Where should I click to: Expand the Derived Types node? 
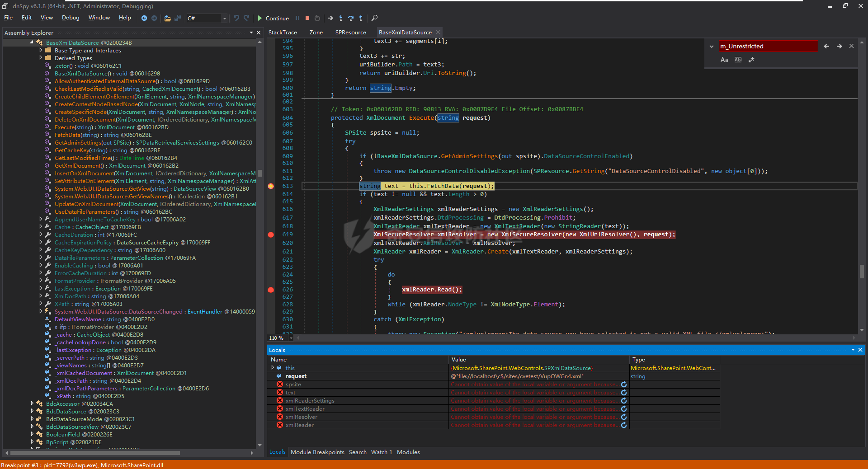click(41, 58)
